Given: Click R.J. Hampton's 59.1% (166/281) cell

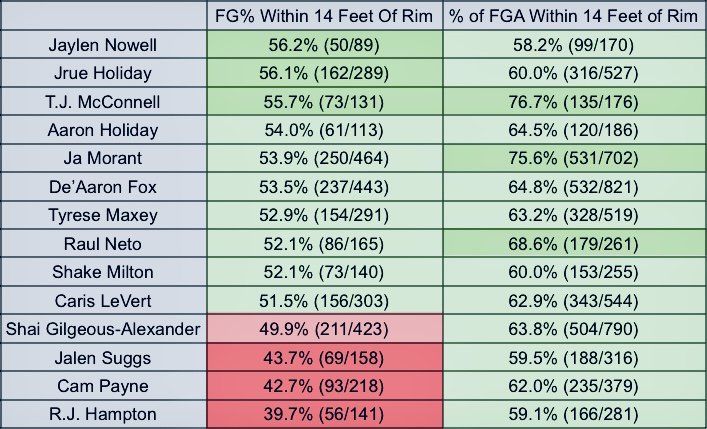Looking at the screenshot, I should click(574, 414).
